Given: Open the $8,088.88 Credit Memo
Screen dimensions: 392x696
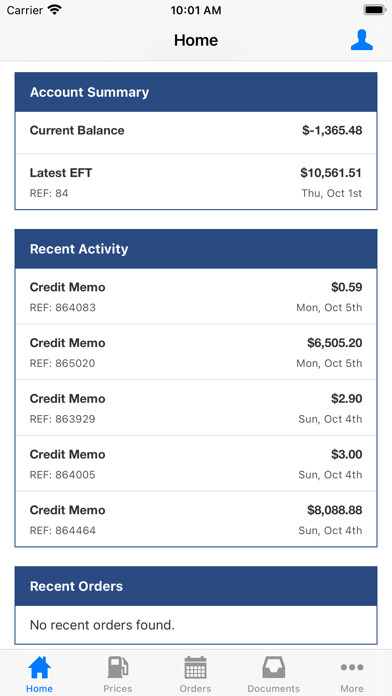Looking at the screenshot, I should 196,519.
